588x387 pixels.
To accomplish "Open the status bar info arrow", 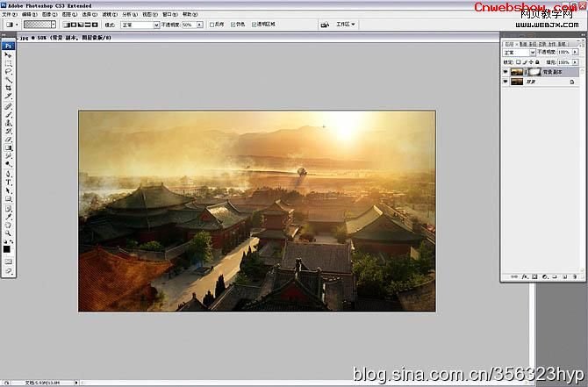I will 76,383.
